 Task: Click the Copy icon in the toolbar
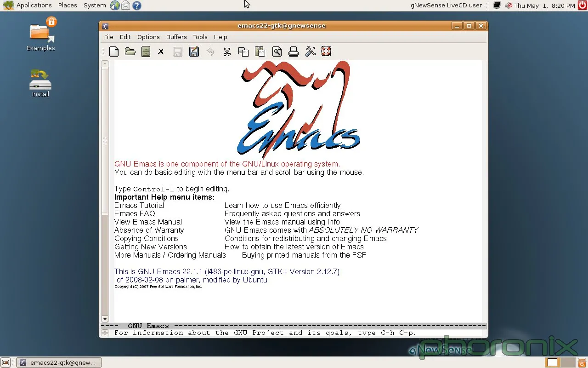[x=243, y=52]
